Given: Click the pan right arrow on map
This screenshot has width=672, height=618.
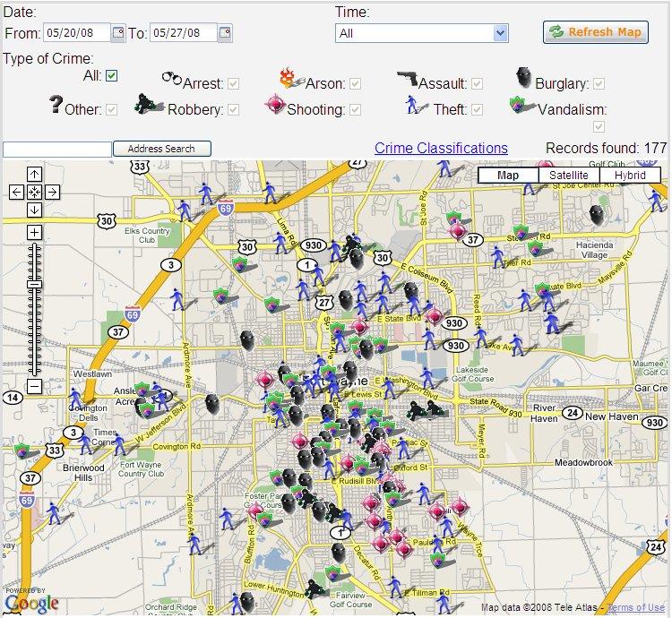Looking at the screenshot, I should coord(52,192).
